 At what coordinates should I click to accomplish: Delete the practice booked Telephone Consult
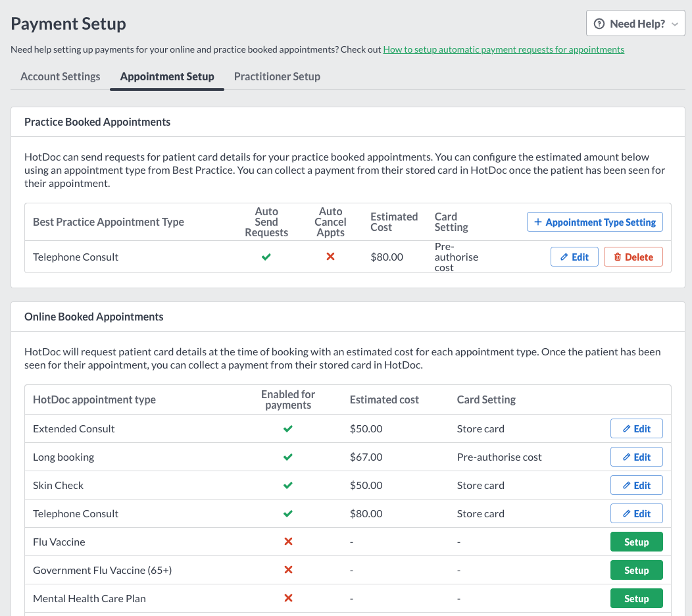click(633, 257)
